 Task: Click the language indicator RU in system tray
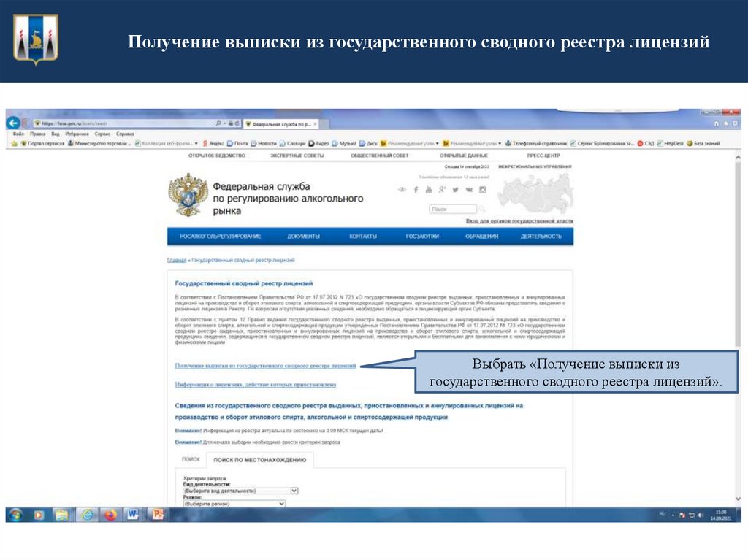coord(663,513)
